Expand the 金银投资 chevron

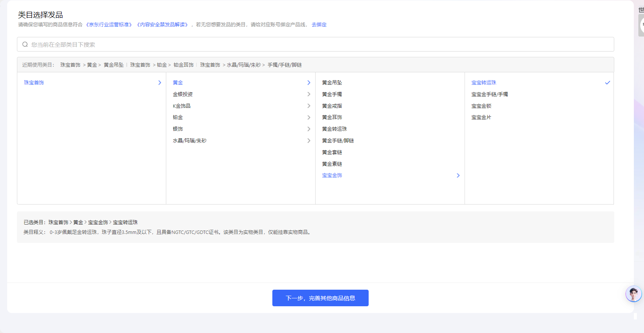point(309,94)
